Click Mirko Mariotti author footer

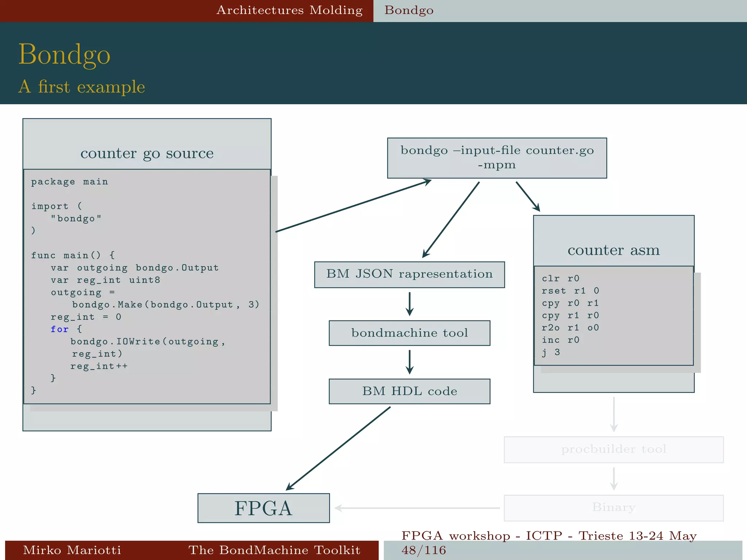72,550
